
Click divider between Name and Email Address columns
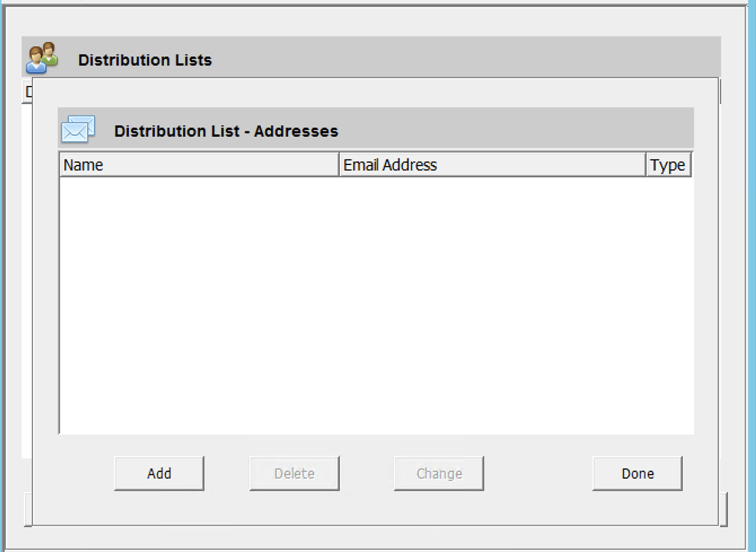coord(339,165)
